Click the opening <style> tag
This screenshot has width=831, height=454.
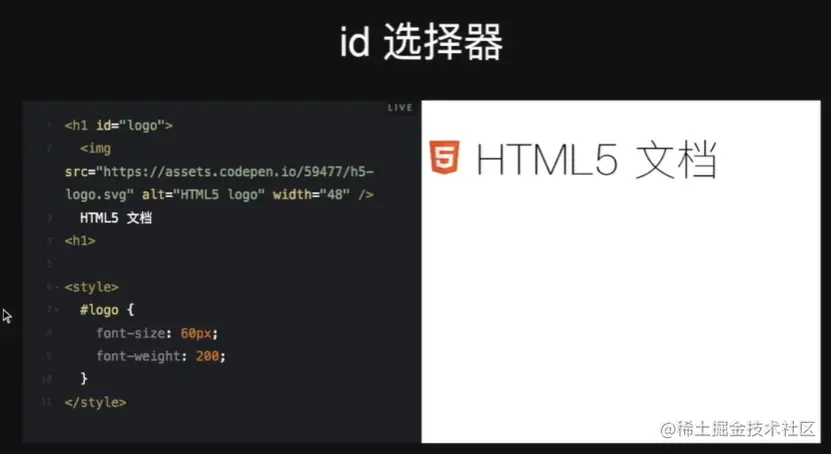[x=92, y=287]
